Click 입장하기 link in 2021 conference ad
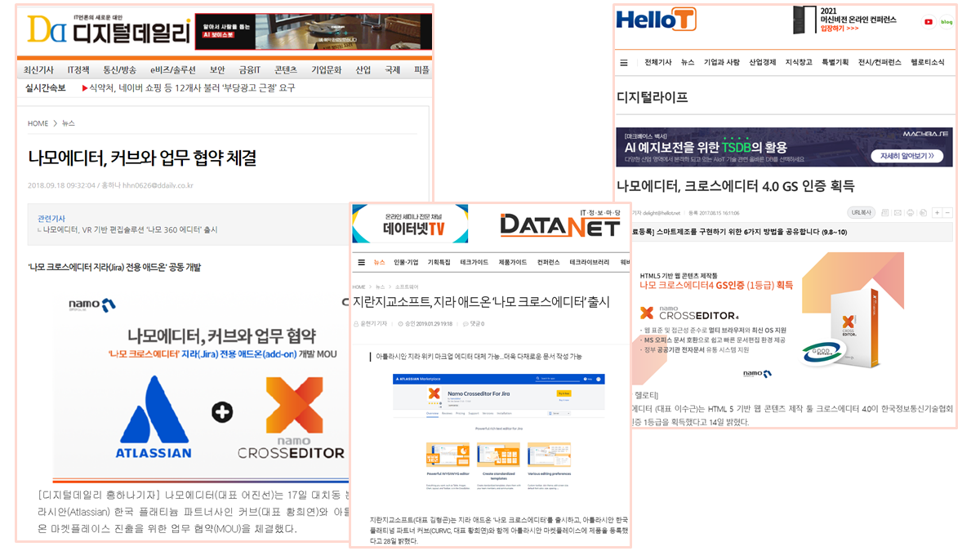The height and width of the screenshot is (551, 980). pos(840,28)
